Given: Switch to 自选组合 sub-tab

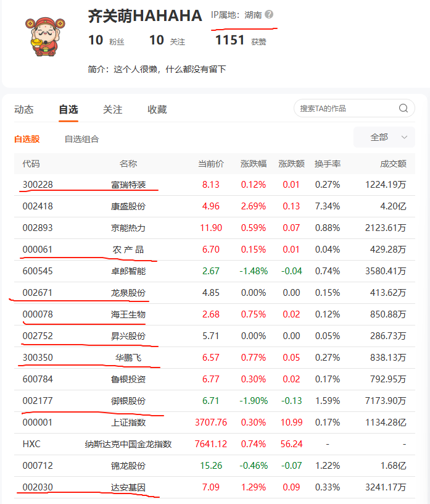Looking at the screenshot, I should [81, 139].
